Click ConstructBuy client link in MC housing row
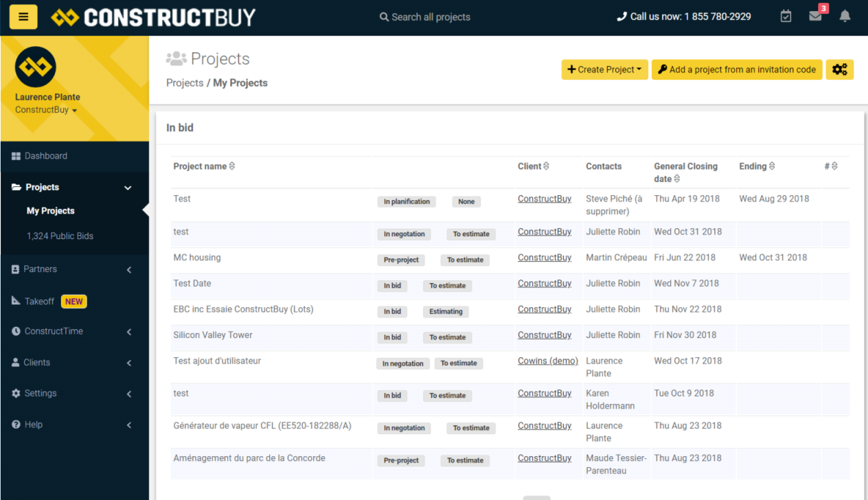The height and width of the screenshot is (500, 868). point(545,258)
